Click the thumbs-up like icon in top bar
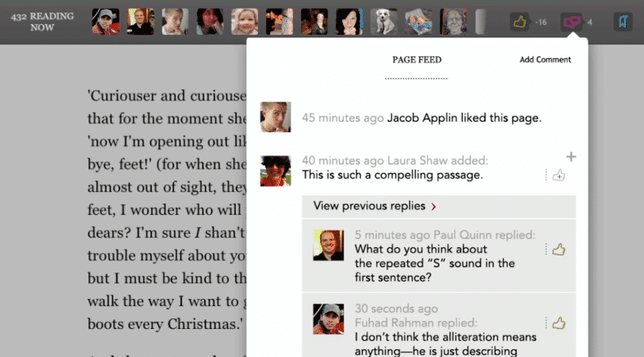Viewport: 644px width, 357px height. 520,22
